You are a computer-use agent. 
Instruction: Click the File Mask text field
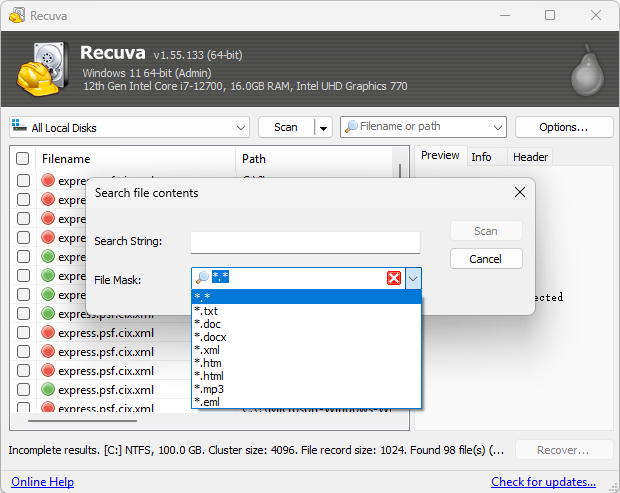pos(299,278)
